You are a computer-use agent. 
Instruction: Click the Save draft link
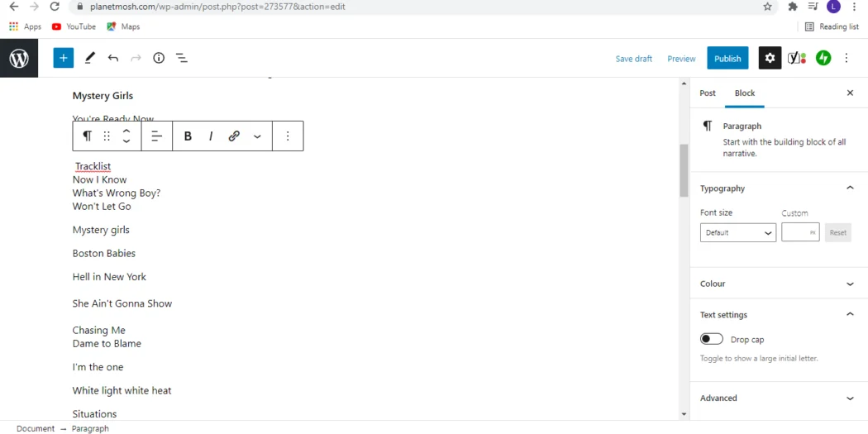634,59
